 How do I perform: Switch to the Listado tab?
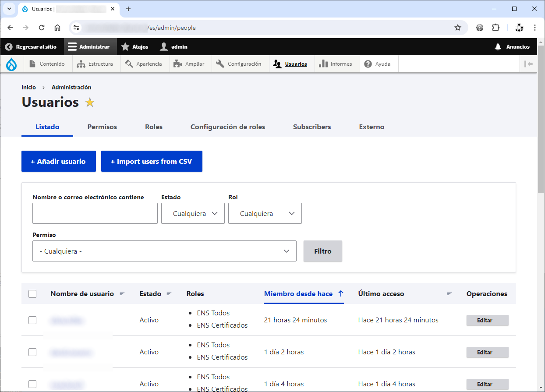coord(47,127)
